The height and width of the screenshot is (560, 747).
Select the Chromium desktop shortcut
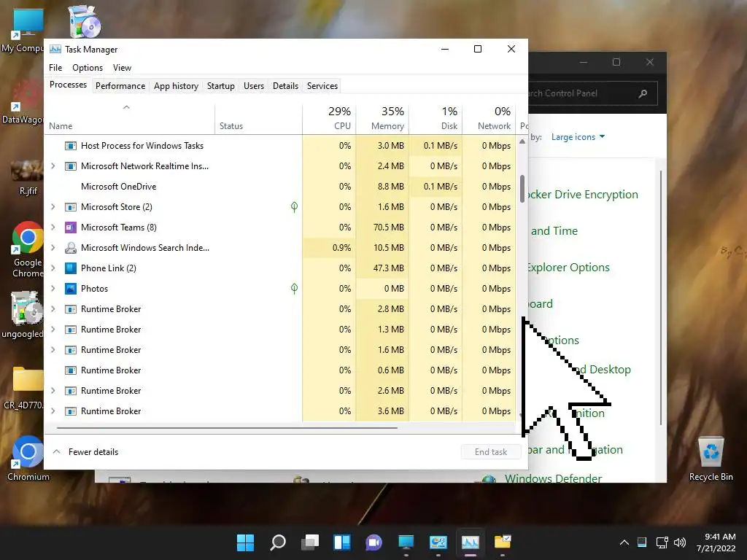(28, 458)
